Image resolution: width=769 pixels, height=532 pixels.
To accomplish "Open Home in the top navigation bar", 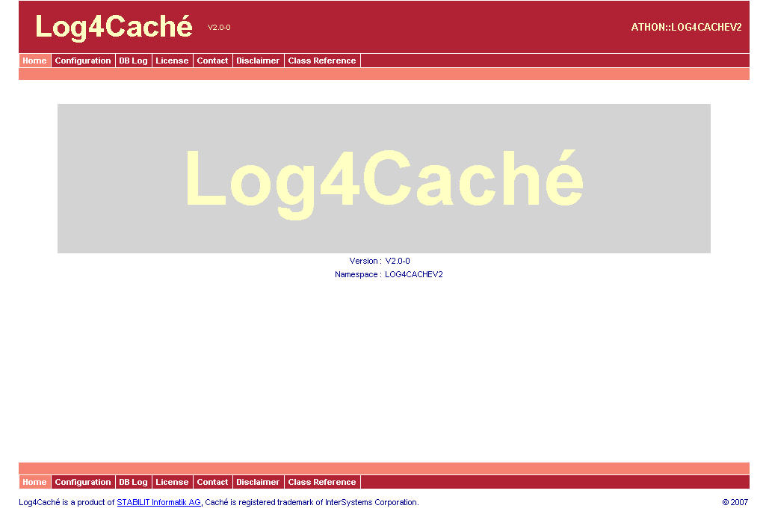I will coord(34,61).
